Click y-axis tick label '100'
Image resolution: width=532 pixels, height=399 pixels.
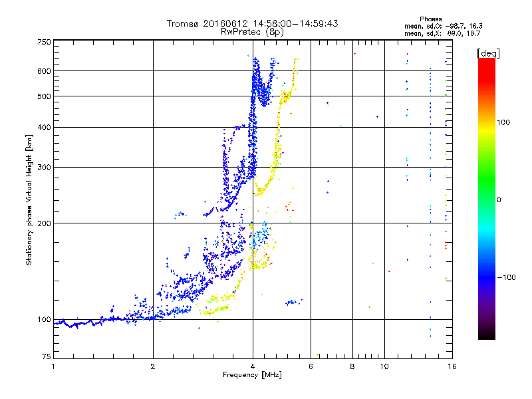(44, 320)
